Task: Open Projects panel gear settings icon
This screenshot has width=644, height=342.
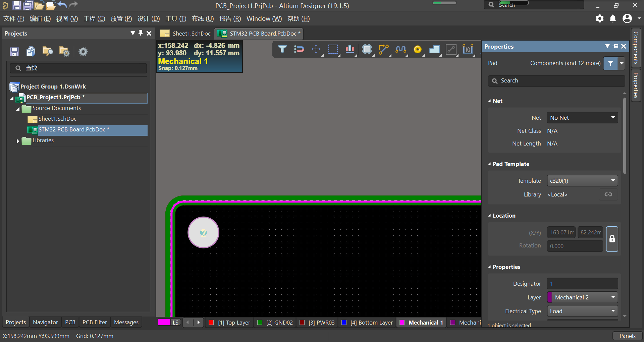Action: [83, 51]
